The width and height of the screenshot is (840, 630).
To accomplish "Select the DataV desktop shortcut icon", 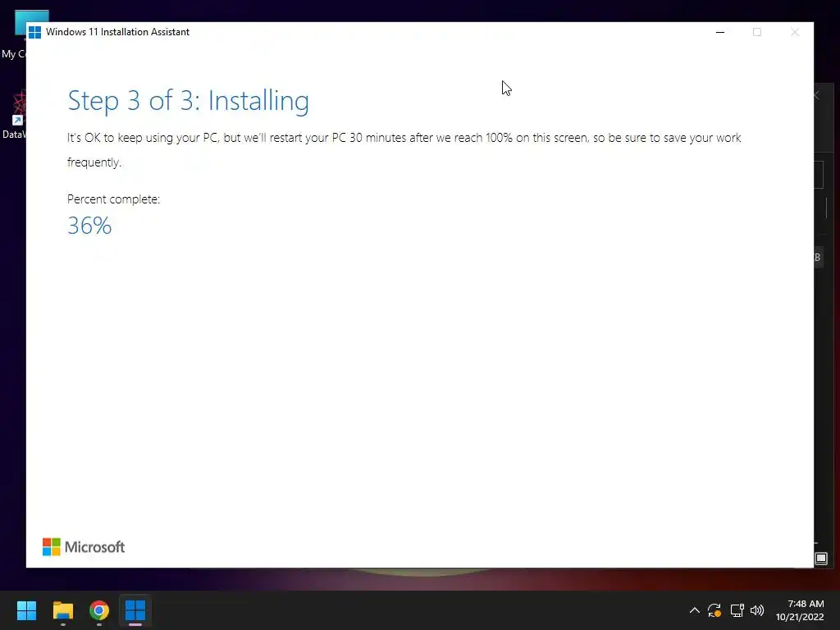I will 15,115.
